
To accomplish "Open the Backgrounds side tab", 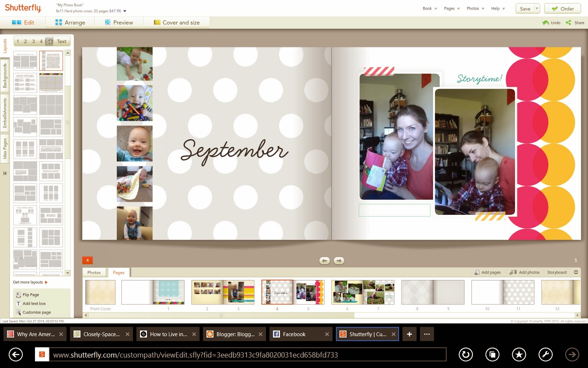I will click(5, 75).
